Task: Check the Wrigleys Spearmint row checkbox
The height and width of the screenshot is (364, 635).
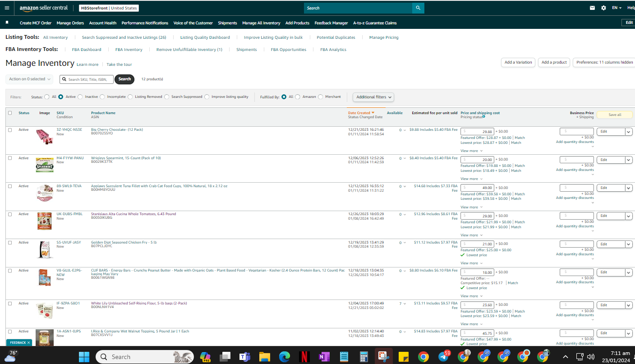Action: (x=10, y=158)
